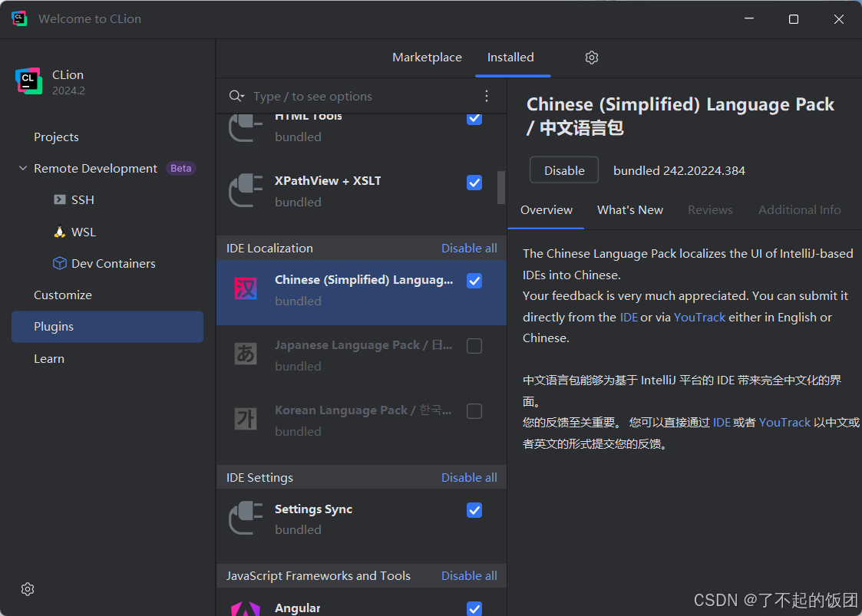This screenshot has width=862, height=616.
Task: Switch to the Marketplace tab
Action: coord(427,58)
